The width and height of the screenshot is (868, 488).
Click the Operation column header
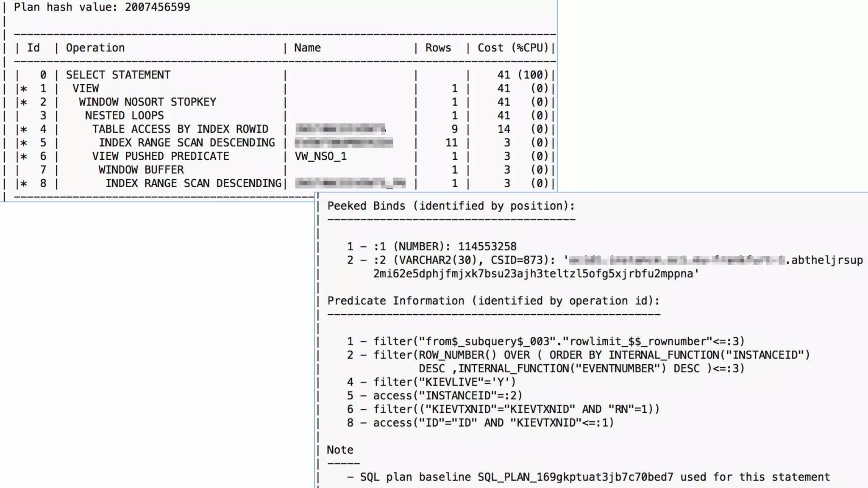(x=95, y=48)
